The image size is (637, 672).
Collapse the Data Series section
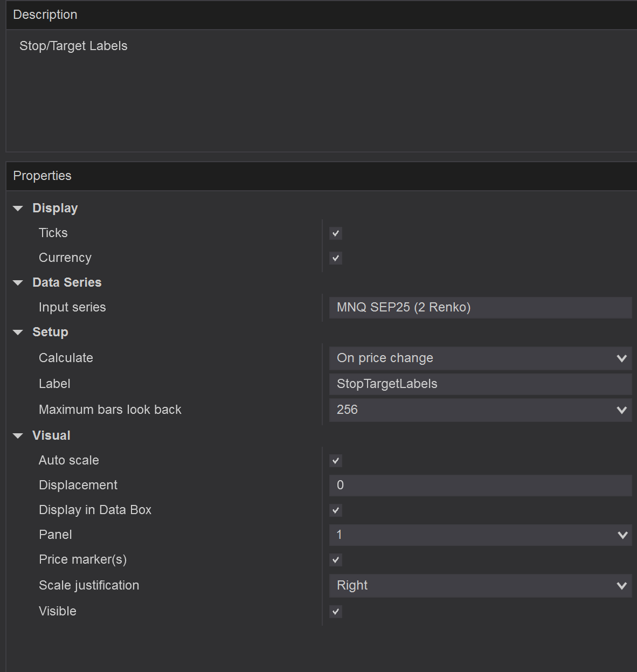pyautogui.click(x=18, y=283)
